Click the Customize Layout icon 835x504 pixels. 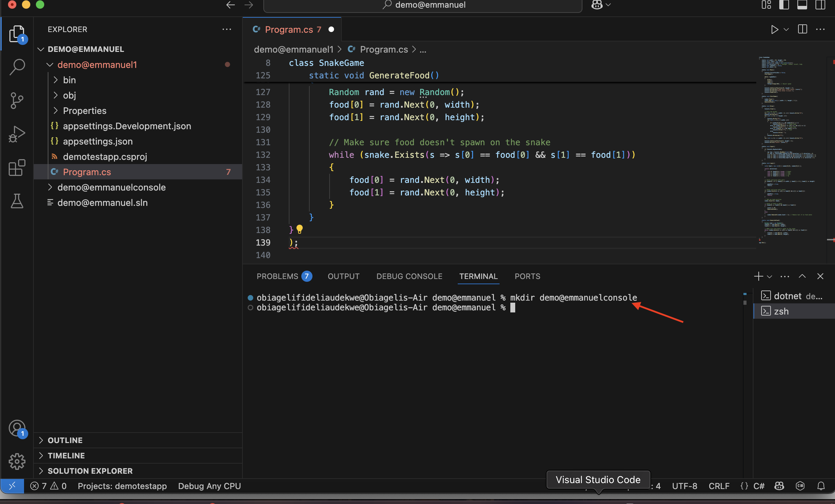click(766, 5)
